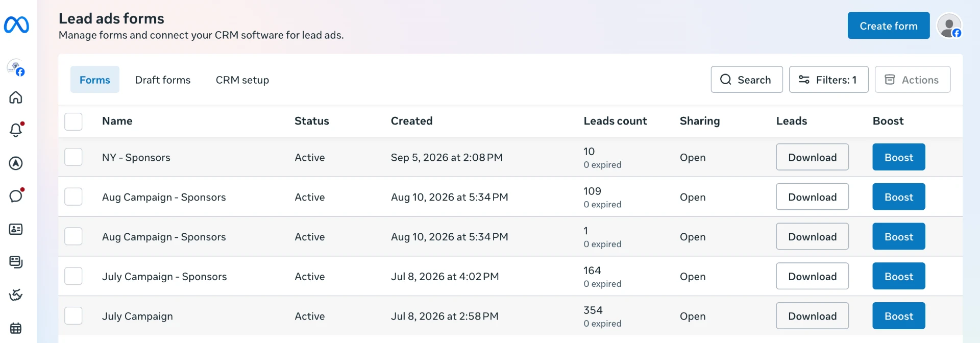The image size is (980, 343).
Task: Click the Create form button
Action: (889, 26)
